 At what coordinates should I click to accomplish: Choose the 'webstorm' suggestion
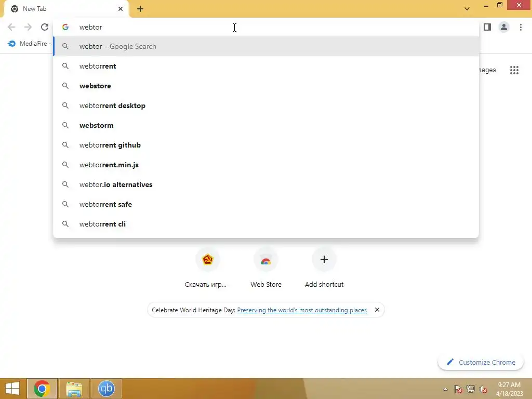coord(266,125)
